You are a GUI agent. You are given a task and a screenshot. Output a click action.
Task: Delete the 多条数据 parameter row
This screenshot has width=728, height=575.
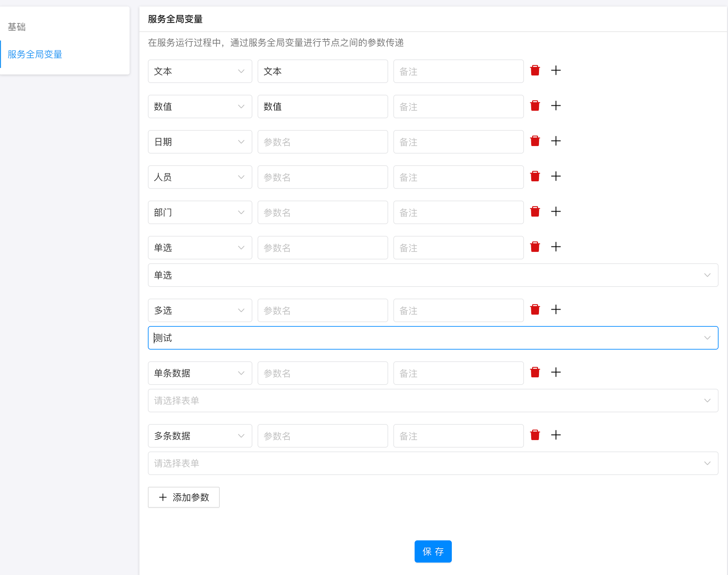point(535,435)
